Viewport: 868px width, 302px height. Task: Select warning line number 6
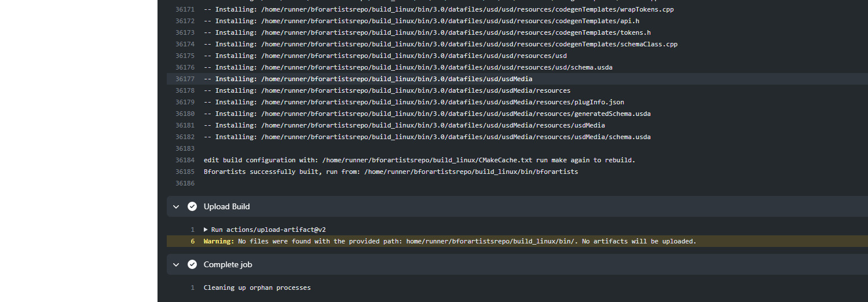pos(192,241)
